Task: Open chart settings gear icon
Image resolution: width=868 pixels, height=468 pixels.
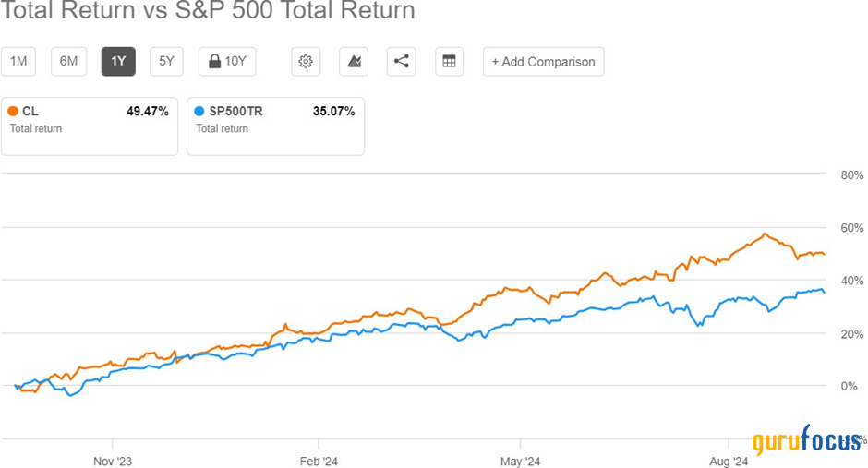Action: (306, 62)
